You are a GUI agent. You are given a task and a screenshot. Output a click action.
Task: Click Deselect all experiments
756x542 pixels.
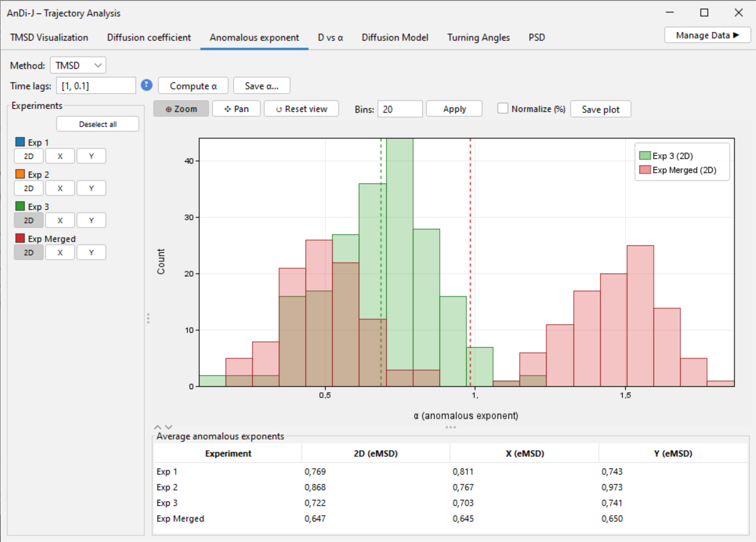pyautogui.click(x=98, y=124)
